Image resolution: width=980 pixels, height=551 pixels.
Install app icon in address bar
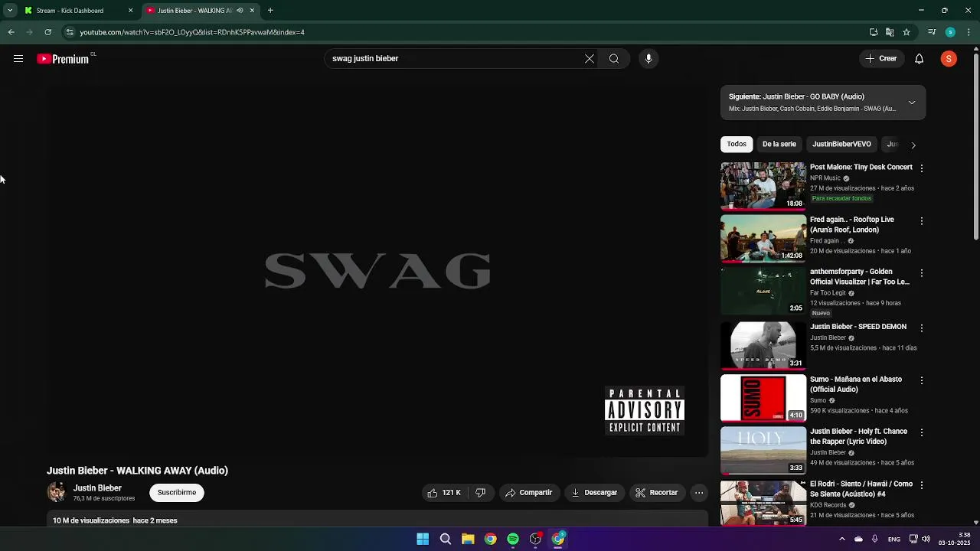[x=874, y=32]
